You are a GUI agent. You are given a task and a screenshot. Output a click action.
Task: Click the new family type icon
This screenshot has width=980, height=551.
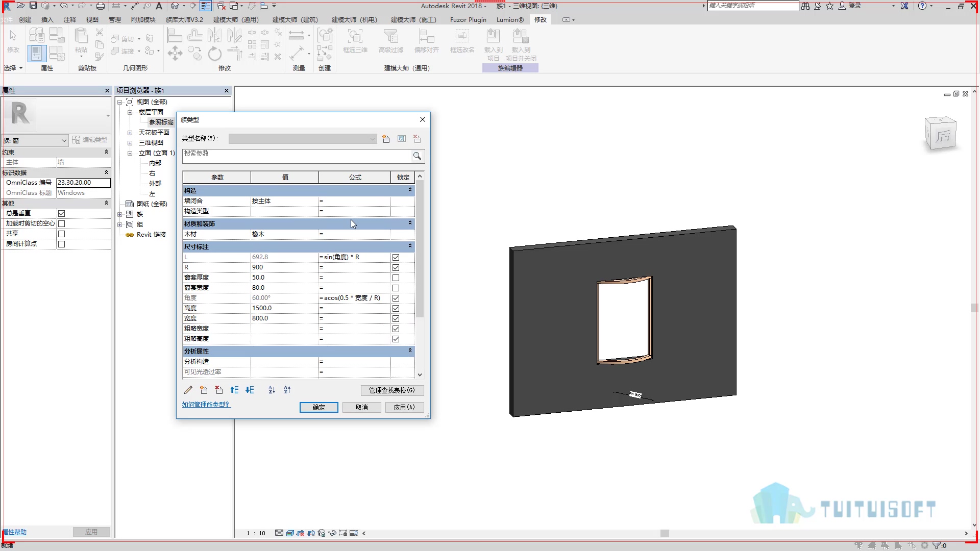coord(386,139)
